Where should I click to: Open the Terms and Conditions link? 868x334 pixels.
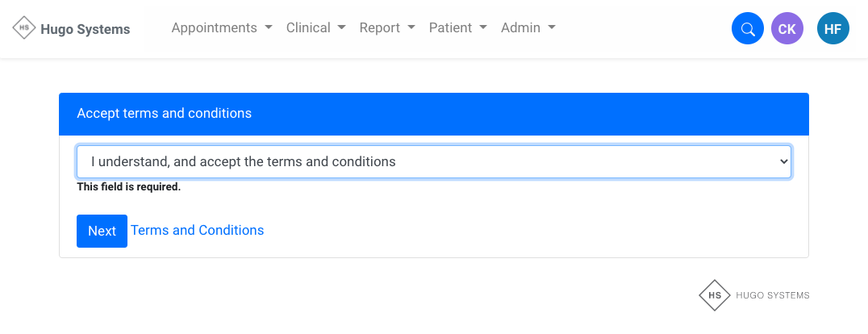click(x=198, y=231)
